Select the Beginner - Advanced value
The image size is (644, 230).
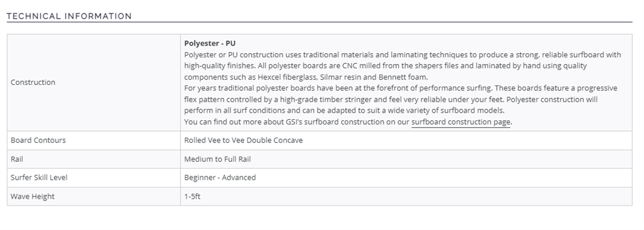point(220,177)
